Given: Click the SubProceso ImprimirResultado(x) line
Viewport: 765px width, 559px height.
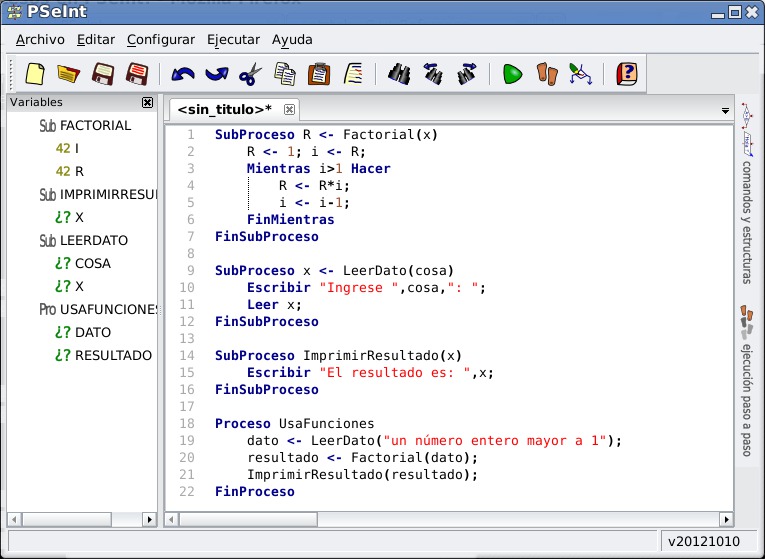Looking at the screenshot, I should pos(338,356).
